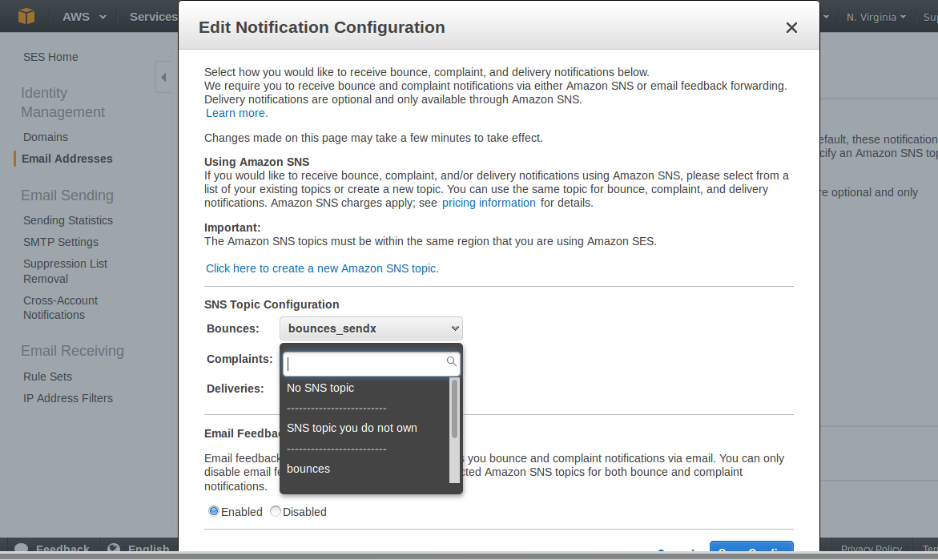
Task: Go to SES Home
Action: tap(50, 57)
